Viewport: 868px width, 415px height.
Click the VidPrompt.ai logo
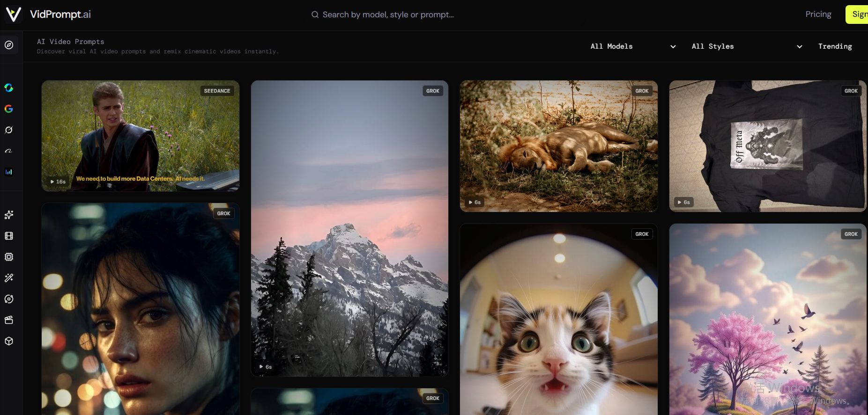coord(48,15)
